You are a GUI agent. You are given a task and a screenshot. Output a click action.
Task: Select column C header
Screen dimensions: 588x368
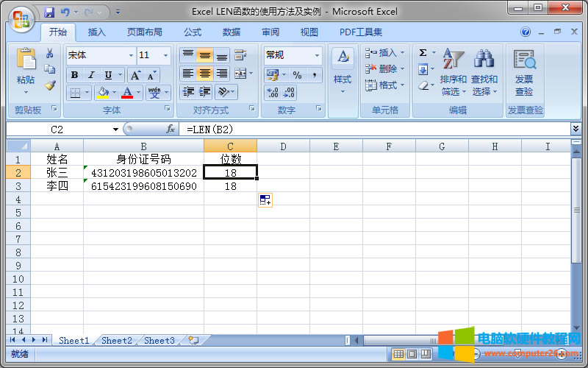[x=230, y=146]
